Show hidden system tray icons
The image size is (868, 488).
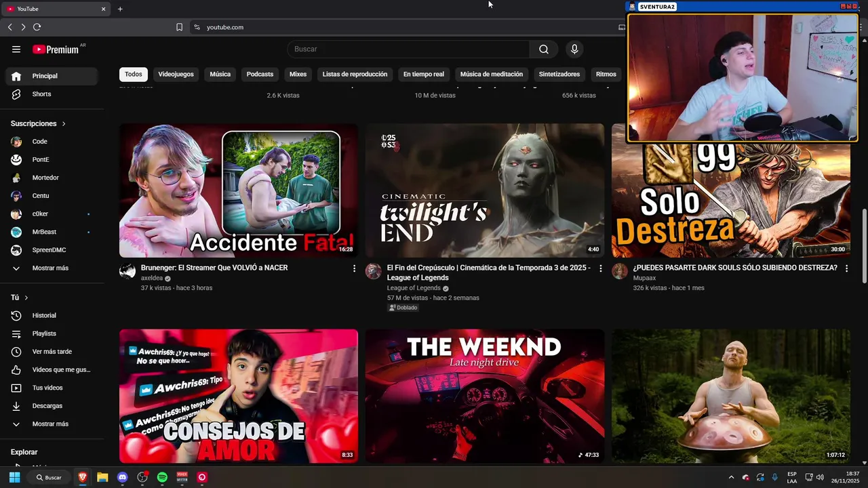(x=731, y=477)
